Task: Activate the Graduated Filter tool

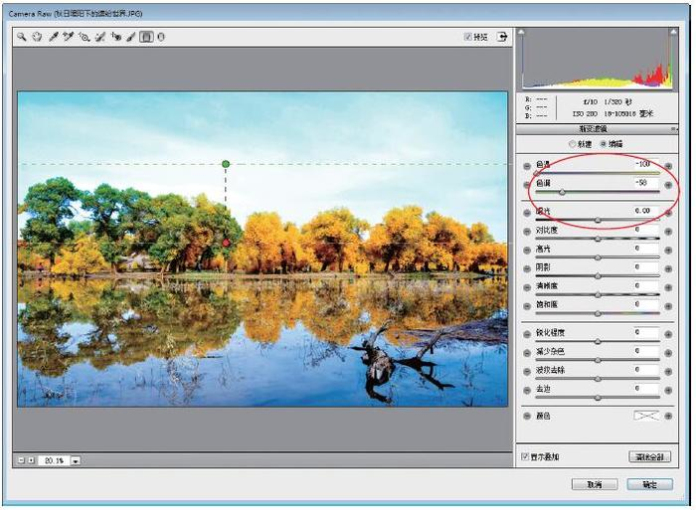Action: (x=146, y=37)
